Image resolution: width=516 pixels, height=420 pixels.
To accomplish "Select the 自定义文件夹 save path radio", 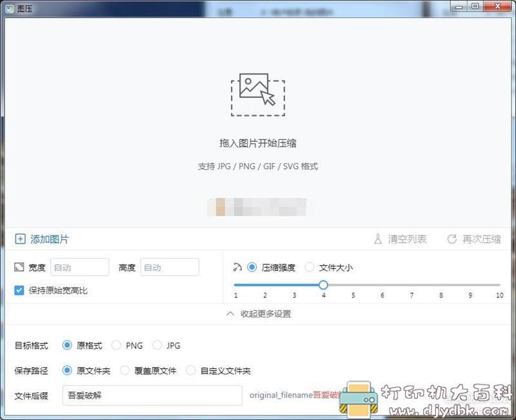I will click(x=191, y=370).
